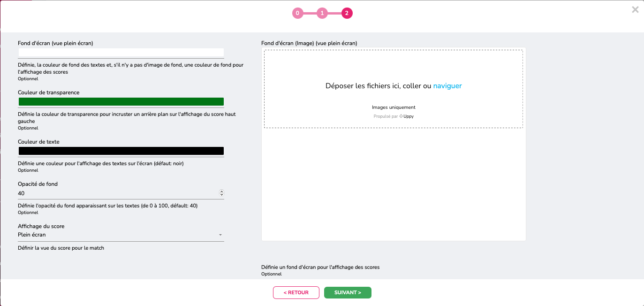Screen dimensions: 644x306
Task: Click the Uppy arrow logo icon
Action: [x=401, y=116]
